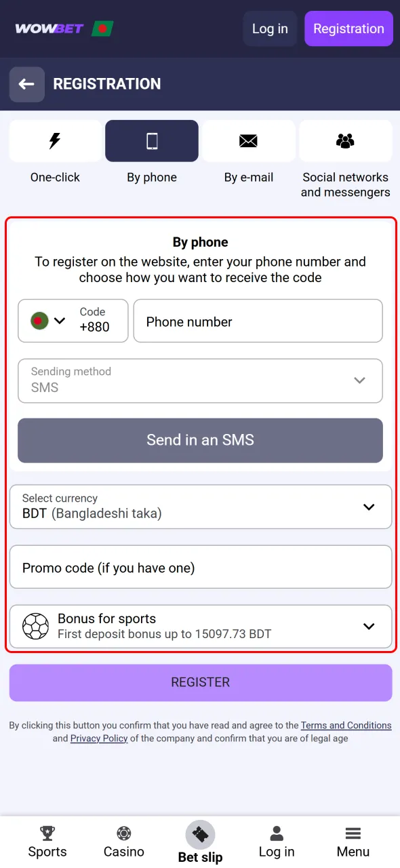Viewport: 400px width, 868px height.
Task: Click the Sports trophy icon
Action: tap(47, 833)
